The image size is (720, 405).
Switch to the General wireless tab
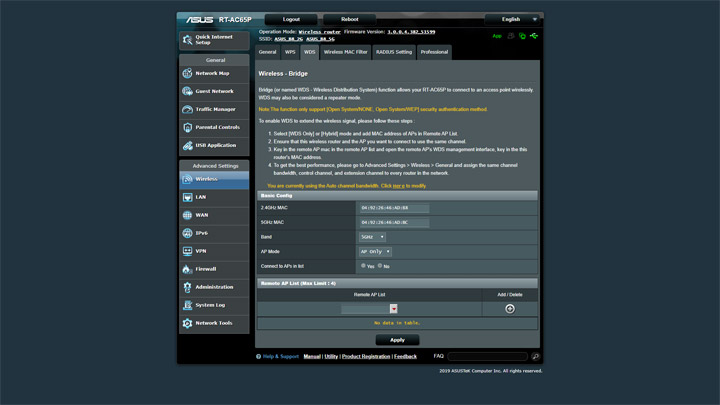click(267, 52)
